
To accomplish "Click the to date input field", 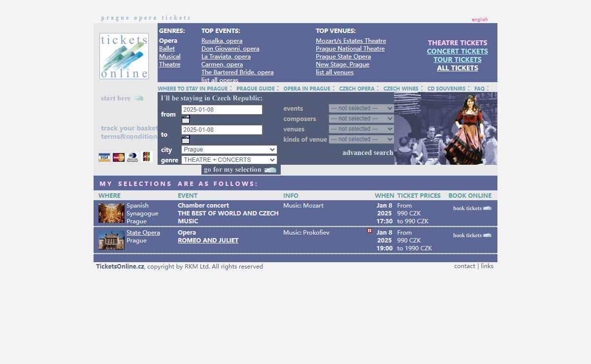I will point(222,130).
